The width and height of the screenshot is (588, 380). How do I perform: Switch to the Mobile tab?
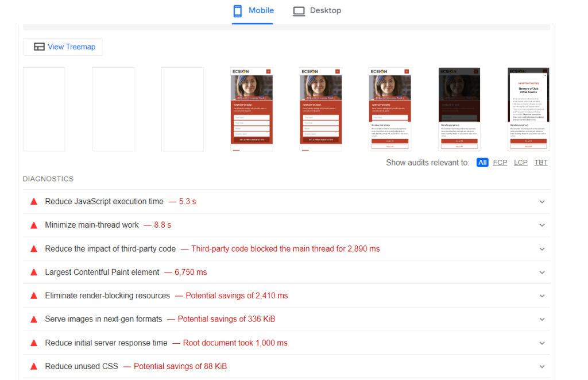tap(253, 11)
